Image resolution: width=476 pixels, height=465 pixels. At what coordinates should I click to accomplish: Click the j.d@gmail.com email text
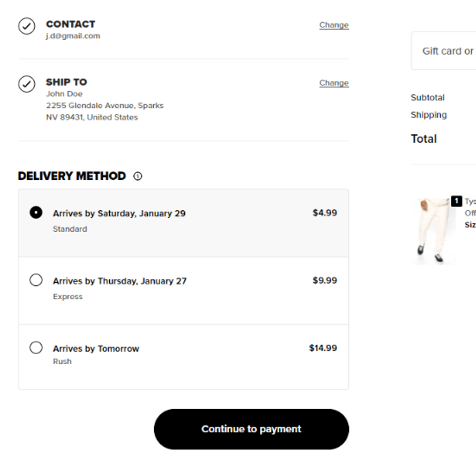tap(73, 36)
